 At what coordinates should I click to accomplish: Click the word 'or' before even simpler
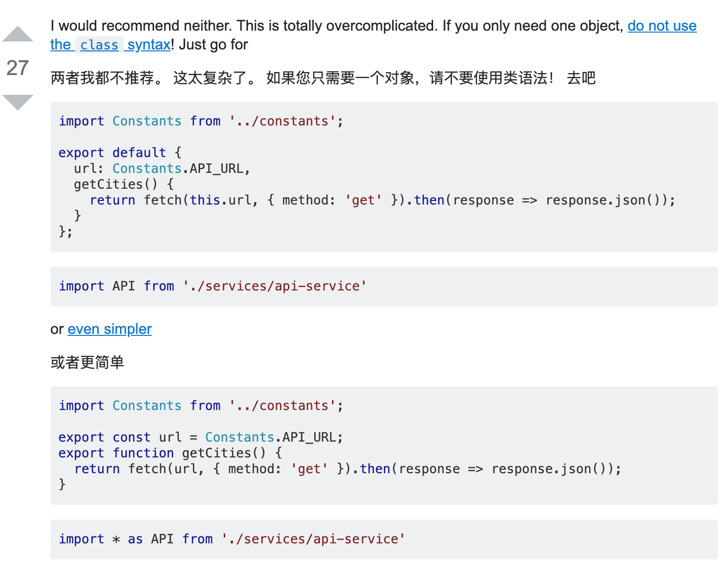pos(57,329)
